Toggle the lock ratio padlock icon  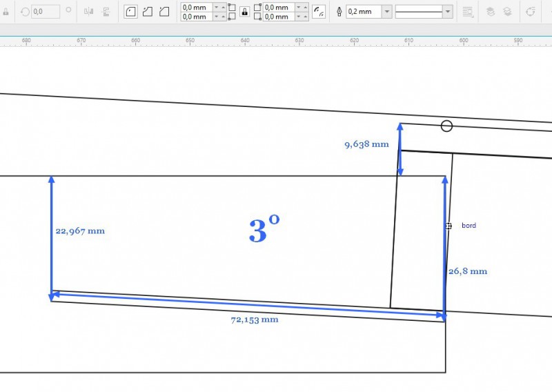pyautogui.click(x=6, y=12)
